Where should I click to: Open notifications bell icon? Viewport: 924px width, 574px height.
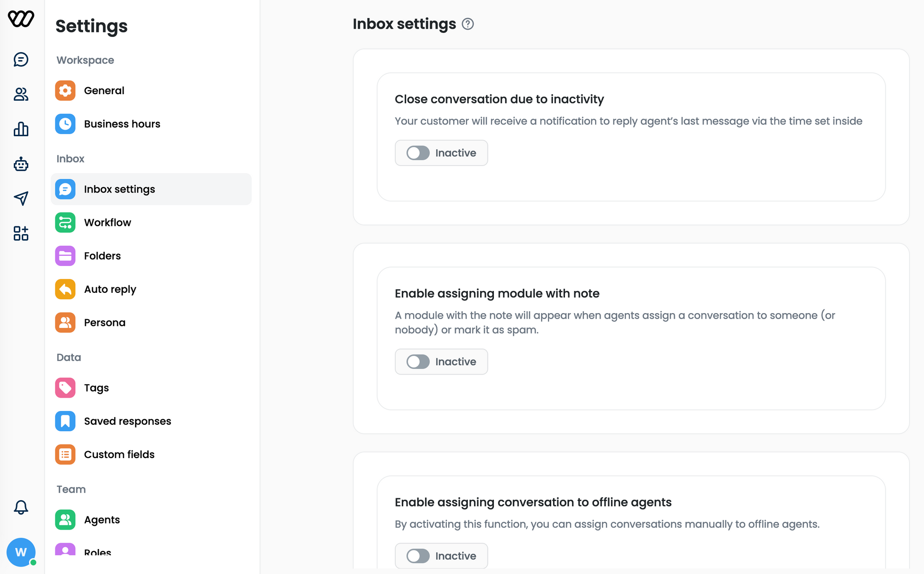[21, 507]
